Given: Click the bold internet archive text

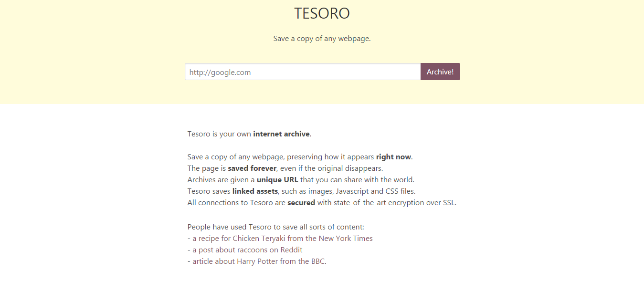Looking at the screenshot, I should pyautogui.click(x=281, y=134).
